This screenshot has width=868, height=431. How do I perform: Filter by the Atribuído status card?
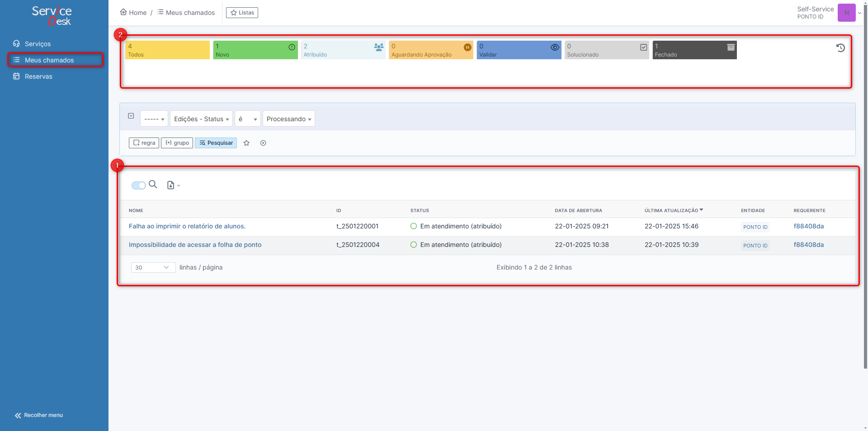[343, 50]
